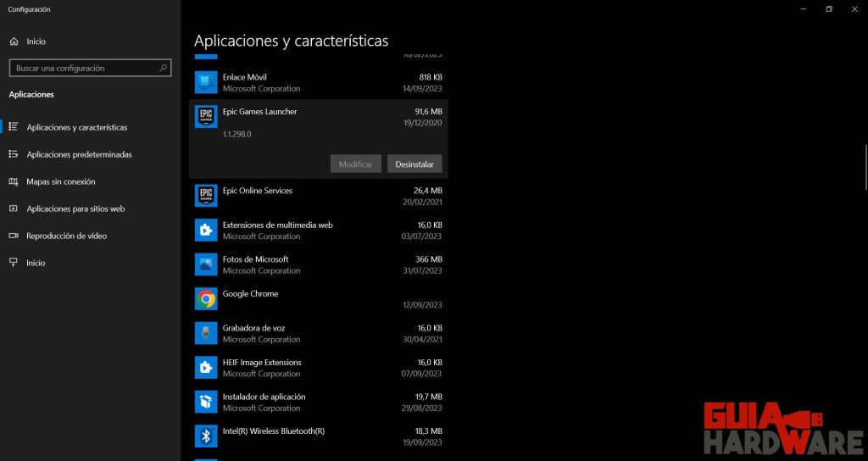Click the Grabadora de voz icon
The width and height of the screenshot is (868, 461).
(x=206, y=333)
